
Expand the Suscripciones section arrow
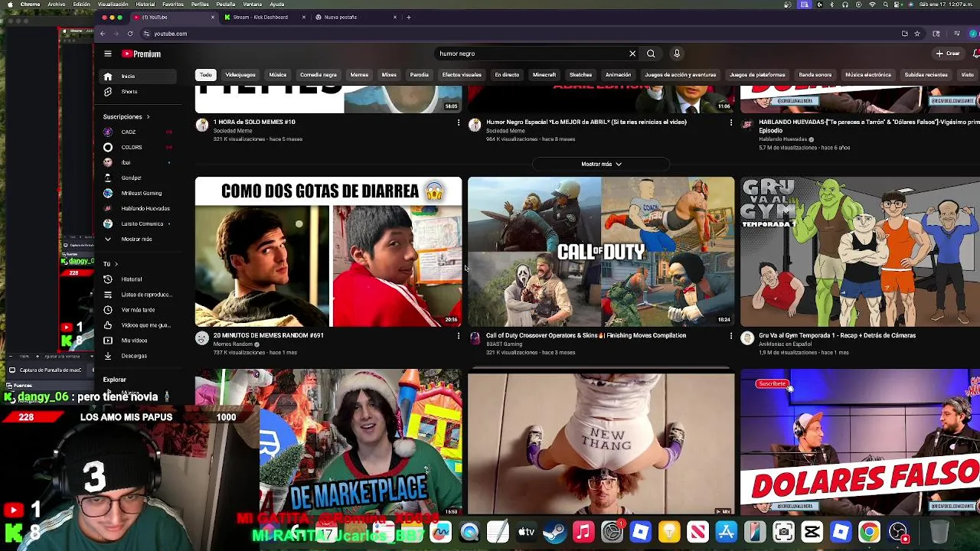[148, 116]
